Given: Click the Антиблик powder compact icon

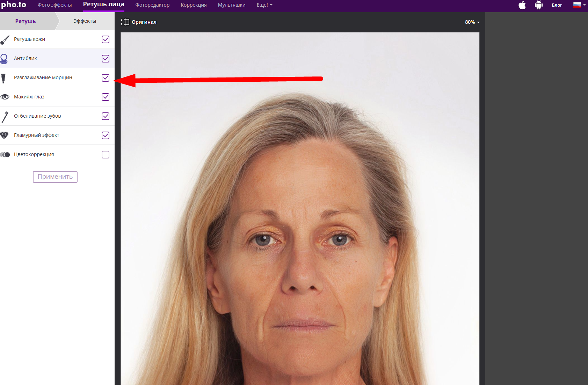Looking at the screenshot, I should tap(4, 59).
